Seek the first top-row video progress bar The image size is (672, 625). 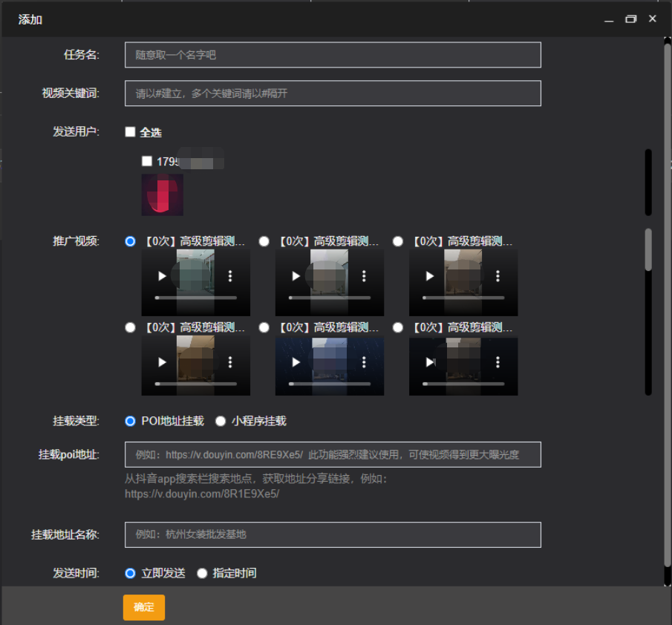(196, 298)
